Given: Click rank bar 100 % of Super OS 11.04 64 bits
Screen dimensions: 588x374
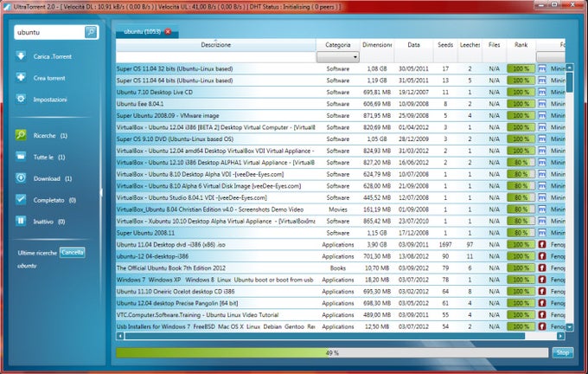Looking at the screenshot, I should (x=521, y=81).
